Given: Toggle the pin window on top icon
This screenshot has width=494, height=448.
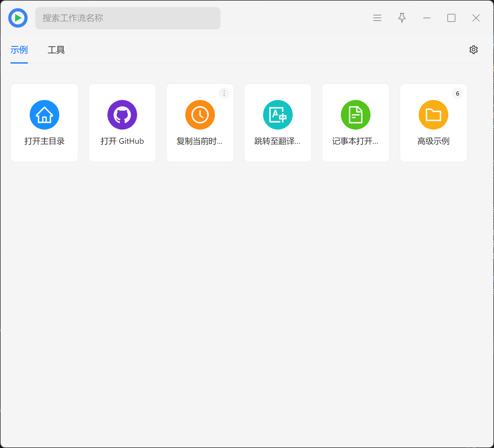Looking at the screenshot, I should pyautogui.click(x=402, y=18).
